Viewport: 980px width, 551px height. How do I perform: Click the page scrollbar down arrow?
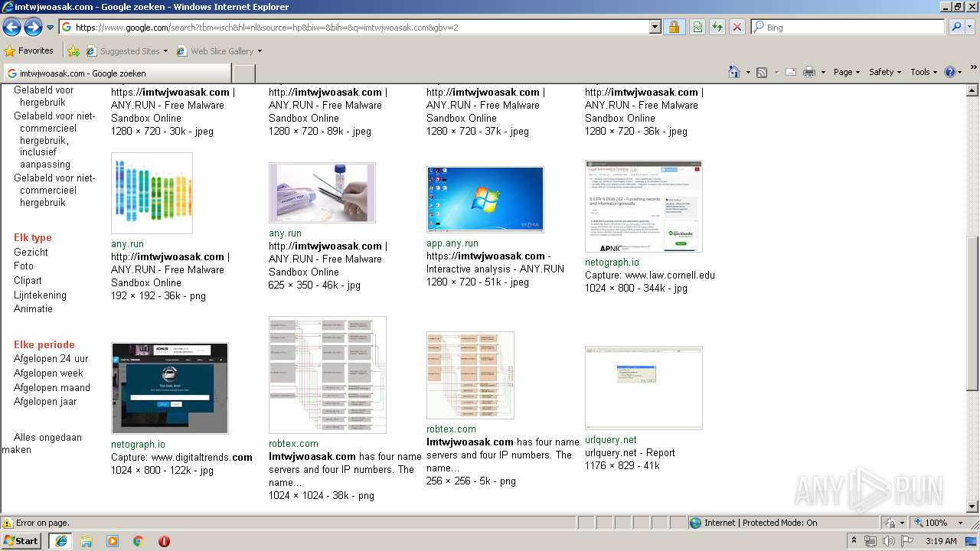973,506
